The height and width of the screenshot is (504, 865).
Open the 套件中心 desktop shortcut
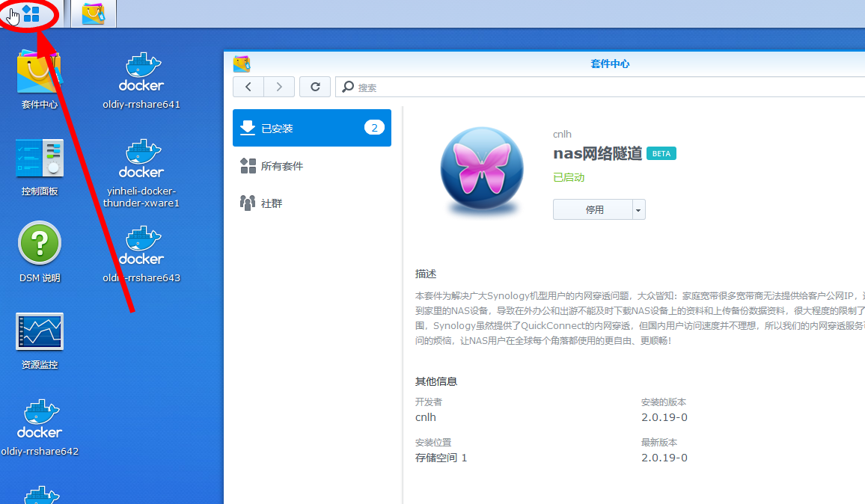39,79
